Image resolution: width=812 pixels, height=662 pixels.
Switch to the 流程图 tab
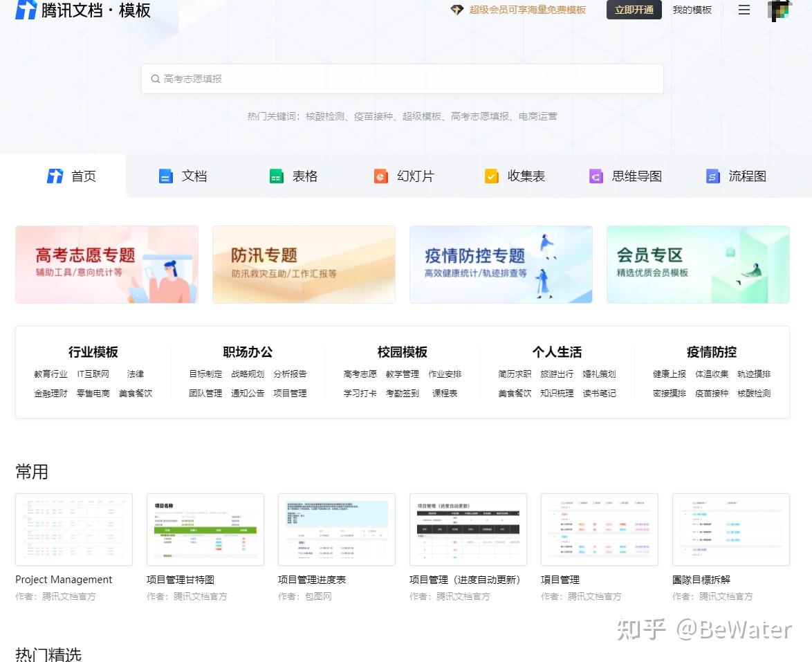click(x=737, y=176)
